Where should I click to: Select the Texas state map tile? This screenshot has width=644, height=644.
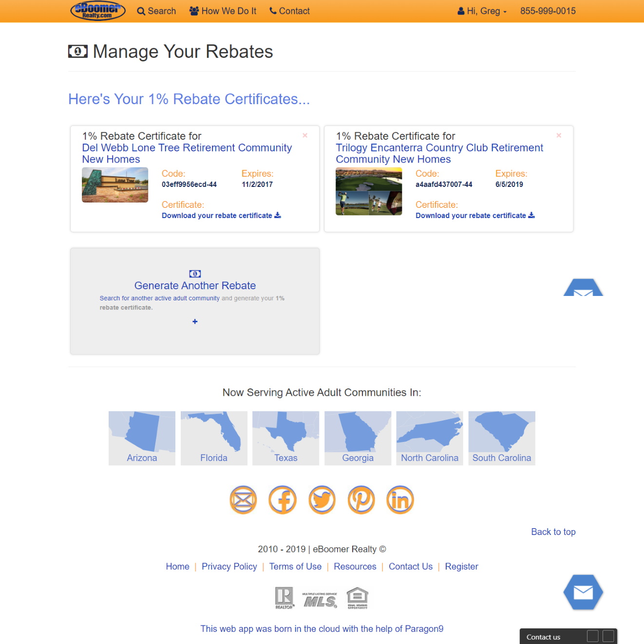click(x=286, y=438)
